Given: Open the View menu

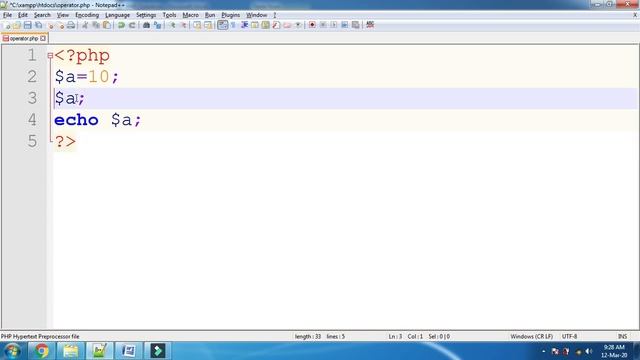Looking at the screenshot, I should click(62, 15).
